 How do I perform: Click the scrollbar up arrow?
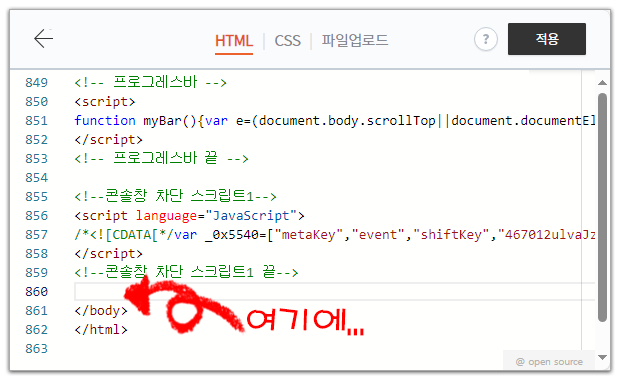pyautogui.click(x=602, y=82)
